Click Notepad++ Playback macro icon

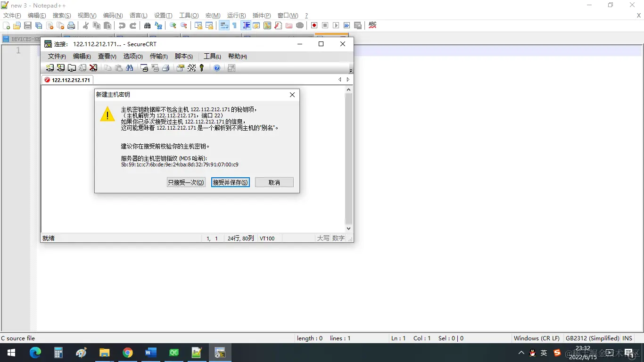(x=336, y=25)
